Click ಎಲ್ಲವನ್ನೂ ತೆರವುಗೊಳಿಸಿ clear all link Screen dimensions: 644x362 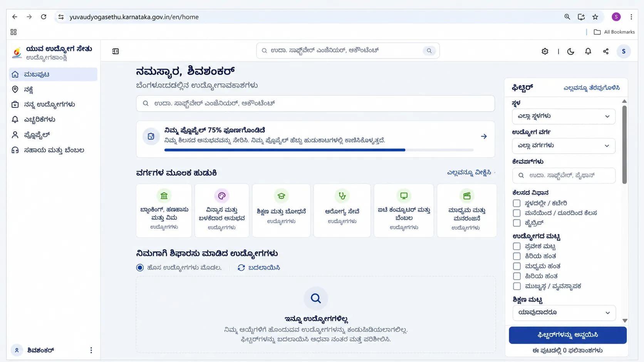(592, 88)
